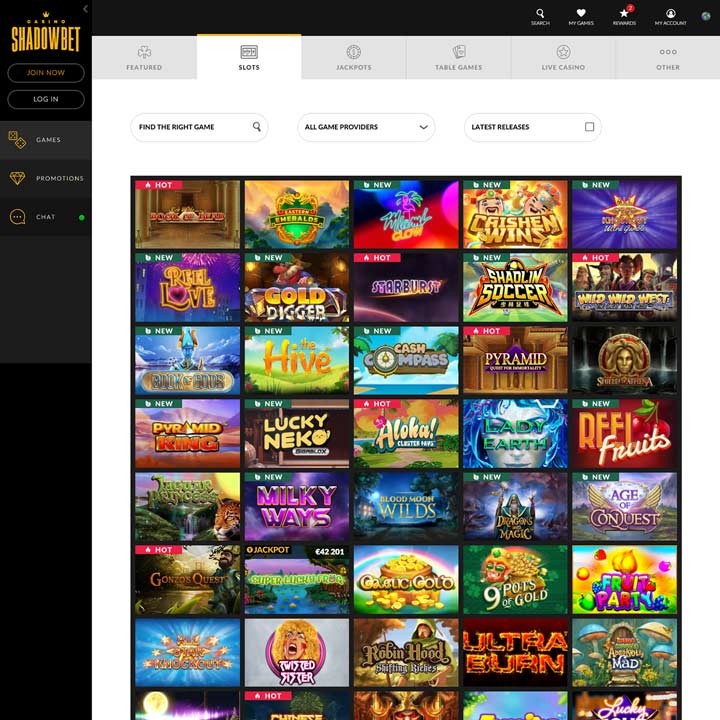The width and height of the screenshot is (720, 720).
Task: Open the Shield of Athena game
Action: pyautogui.click(x=624, y=360)
